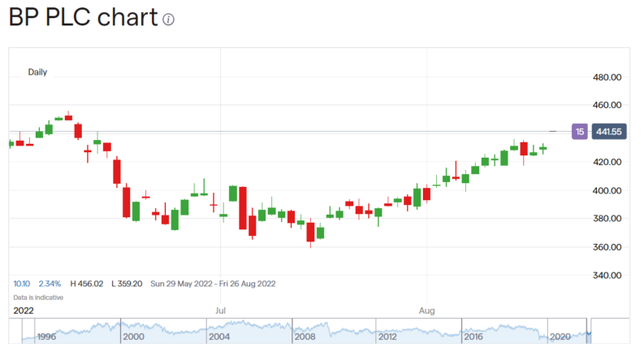The image size is (644, 344).
Task: Click the Aug label on the time axis
Action: coord(426,311)
